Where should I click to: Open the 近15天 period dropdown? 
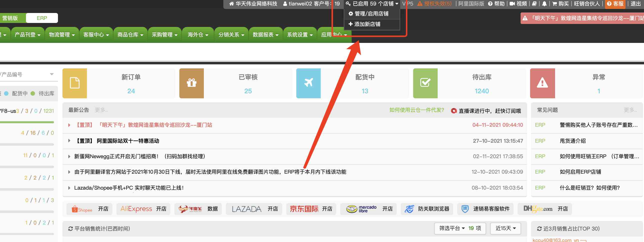click(x=506, y=228)
